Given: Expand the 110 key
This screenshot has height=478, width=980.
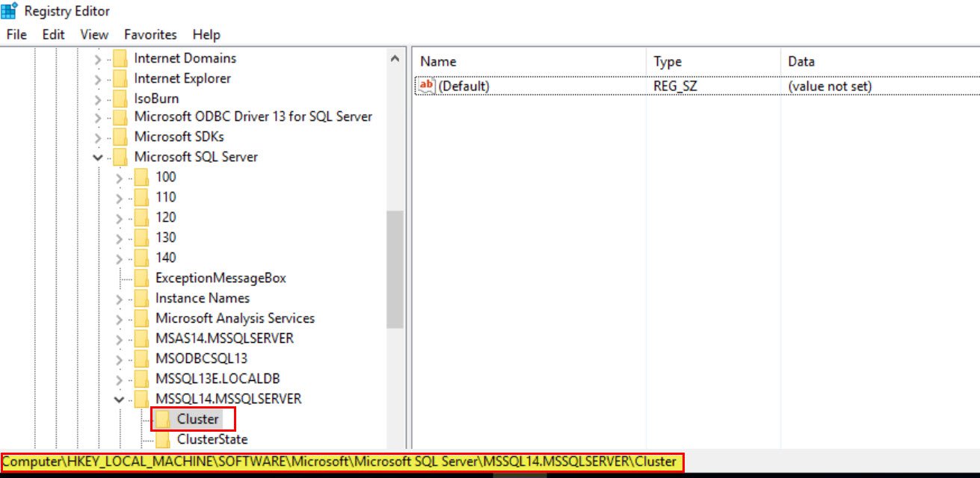Looking at the screenshot, I should [119, 197].
